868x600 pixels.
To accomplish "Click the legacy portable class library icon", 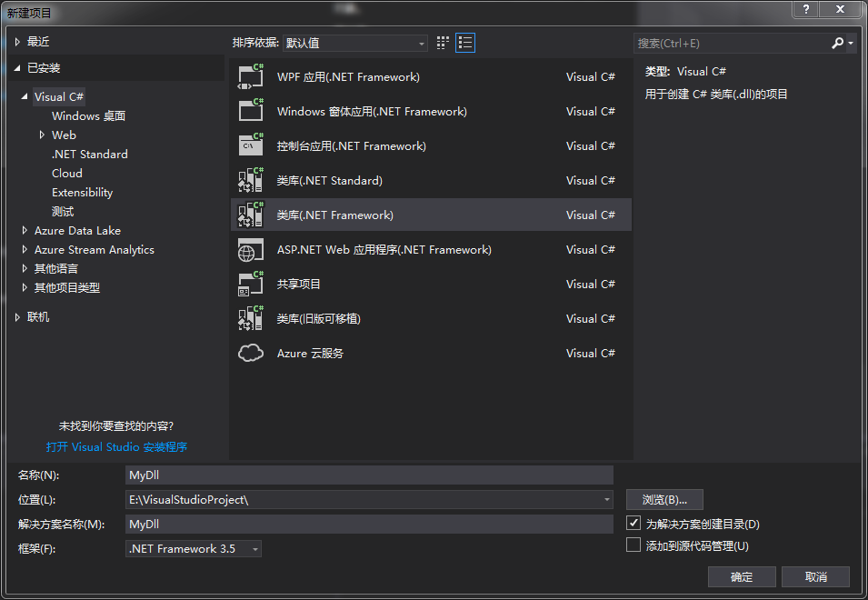I will coord(251,319).
